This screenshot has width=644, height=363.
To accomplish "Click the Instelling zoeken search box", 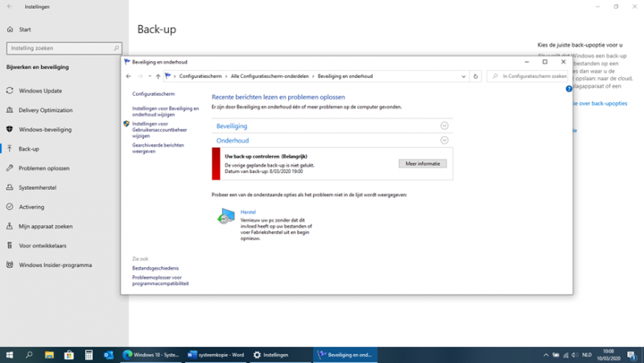I will click(63, 48).
